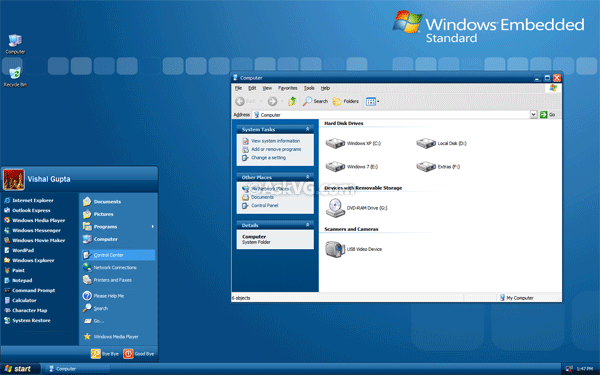The height and width of the screenshot is (375, 600).
Task: Open the Tools menu
Action: click(x=309, y=88)
